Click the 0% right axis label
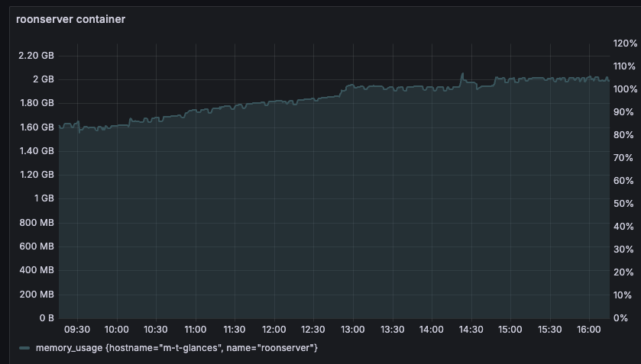Screen dimensions: 641x364 coord(620,318)
